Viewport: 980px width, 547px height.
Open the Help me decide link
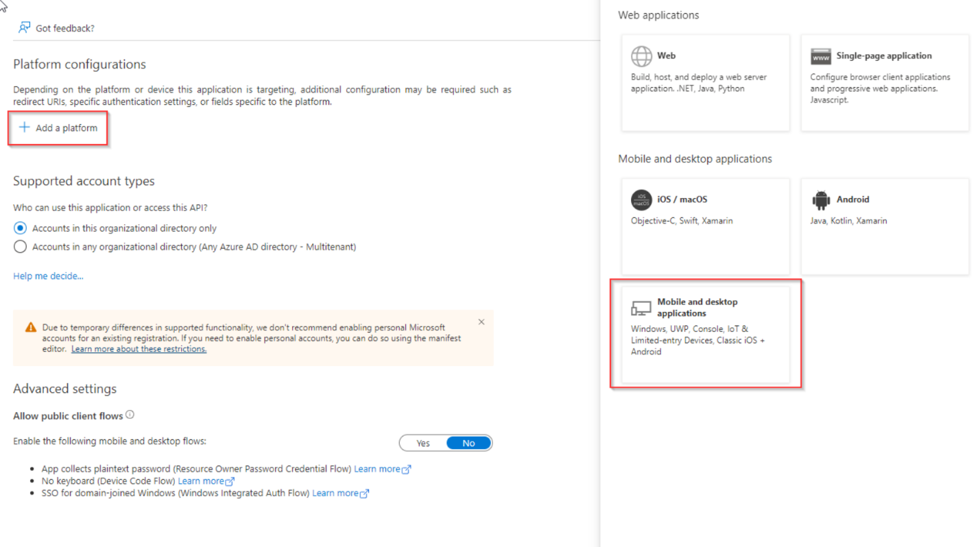[48, 276]
